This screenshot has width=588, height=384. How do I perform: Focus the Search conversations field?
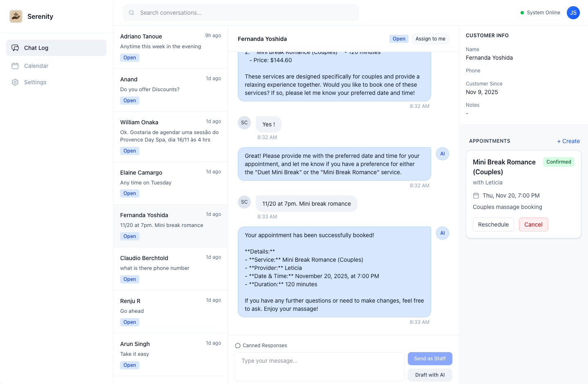click(245, 13)
